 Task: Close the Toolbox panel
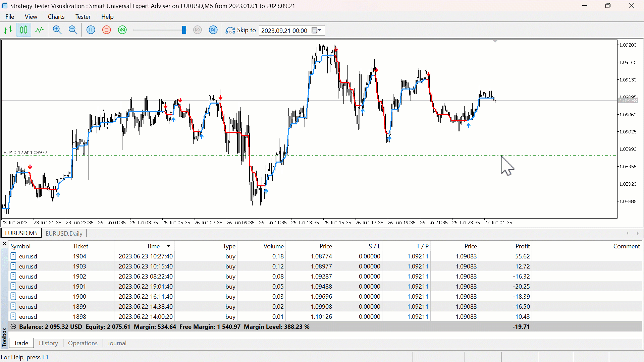[x=4, y=244]
